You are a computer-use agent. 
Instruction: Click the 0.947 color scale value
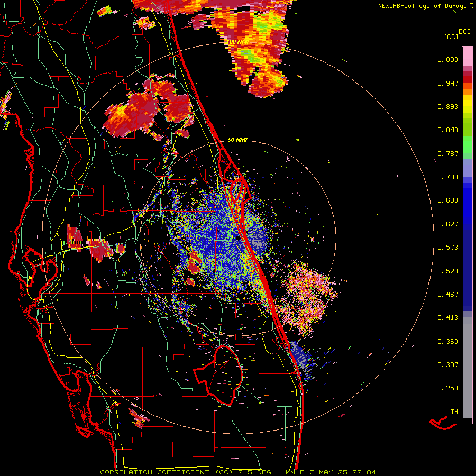[448, 83]
